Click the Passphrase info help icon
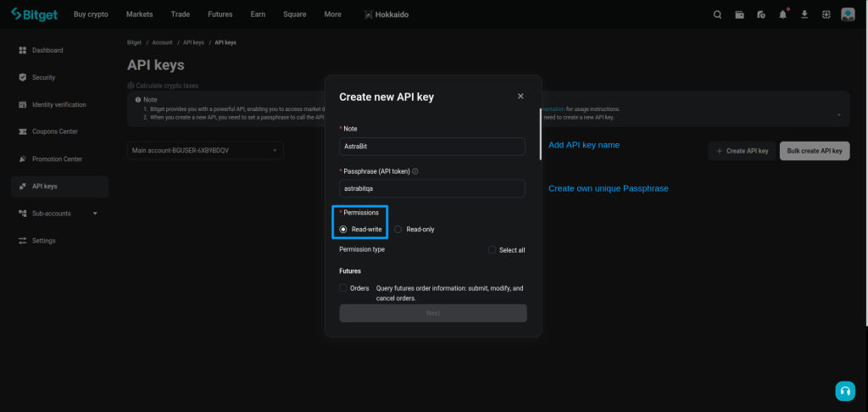The image size is (868, 412). coord(415,171)
